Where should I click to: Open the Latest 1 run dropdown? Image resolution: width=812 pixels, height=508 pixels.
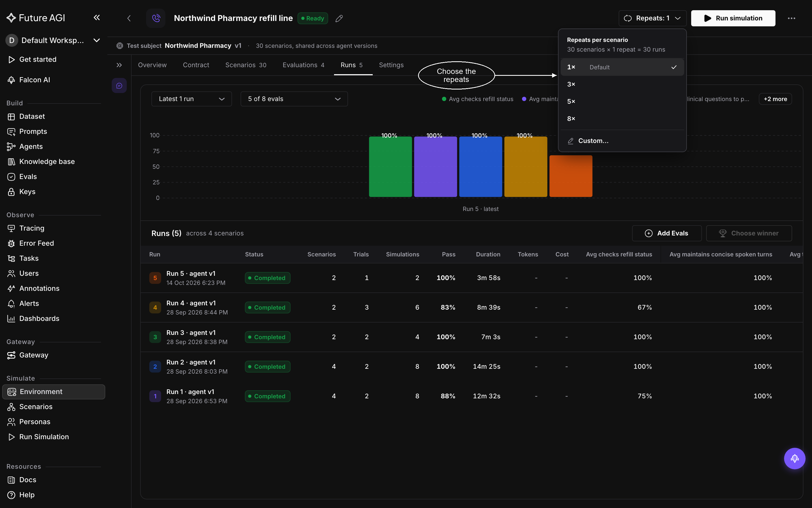click(192, 99)
